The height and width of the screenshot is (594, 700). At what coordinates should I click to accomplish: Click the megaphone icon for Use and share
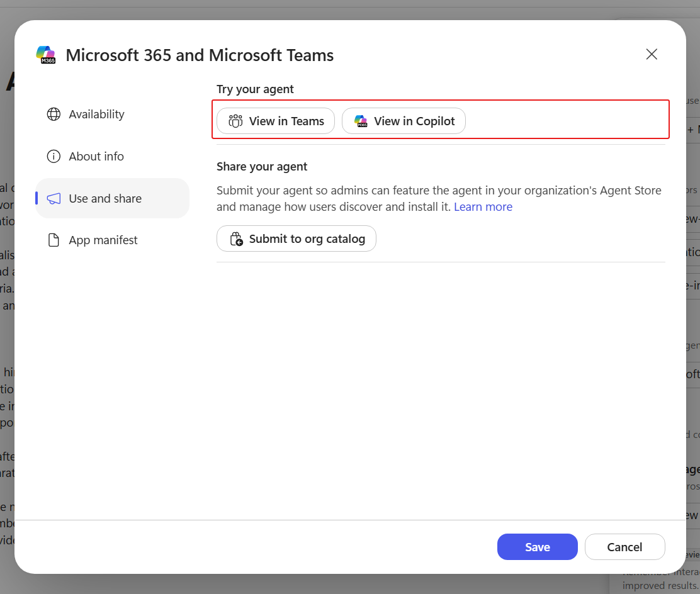click(x=54, y=199)
